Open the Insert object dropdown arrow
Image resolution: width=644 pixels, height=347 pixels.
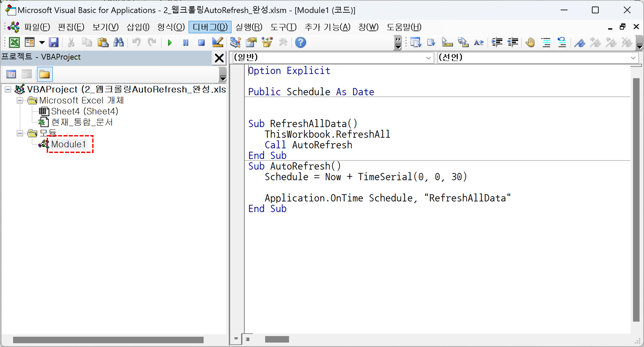(x=42, y=42)
